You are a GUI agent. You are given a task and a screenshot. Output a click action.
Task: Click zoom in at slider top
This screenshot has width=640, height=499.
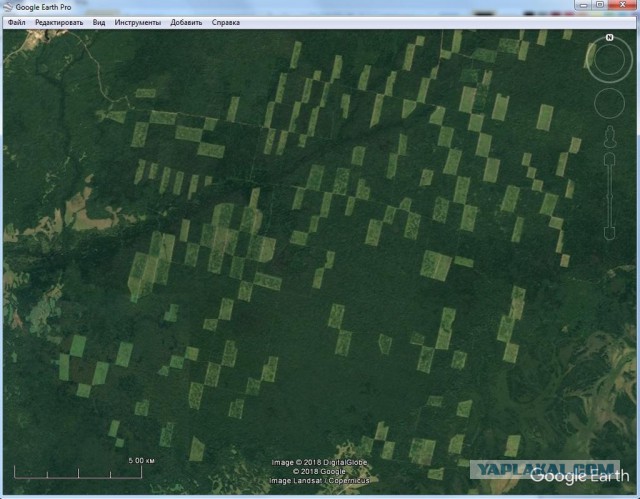click(x=610, y=159)
